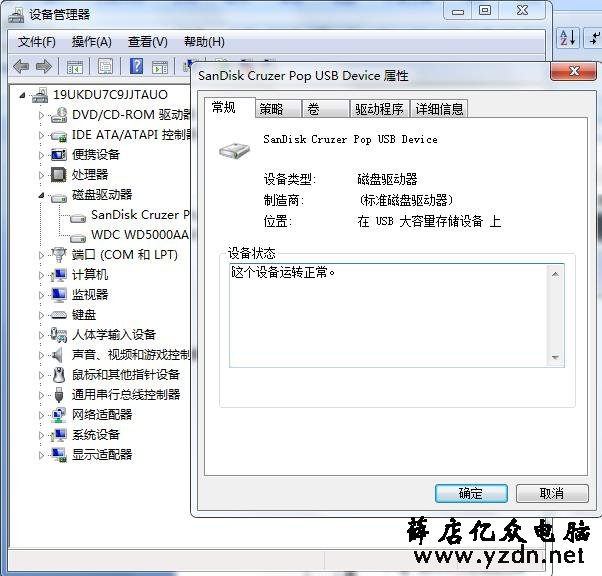
Task: Click the 计算机 category icon
Action: [59, 275]
